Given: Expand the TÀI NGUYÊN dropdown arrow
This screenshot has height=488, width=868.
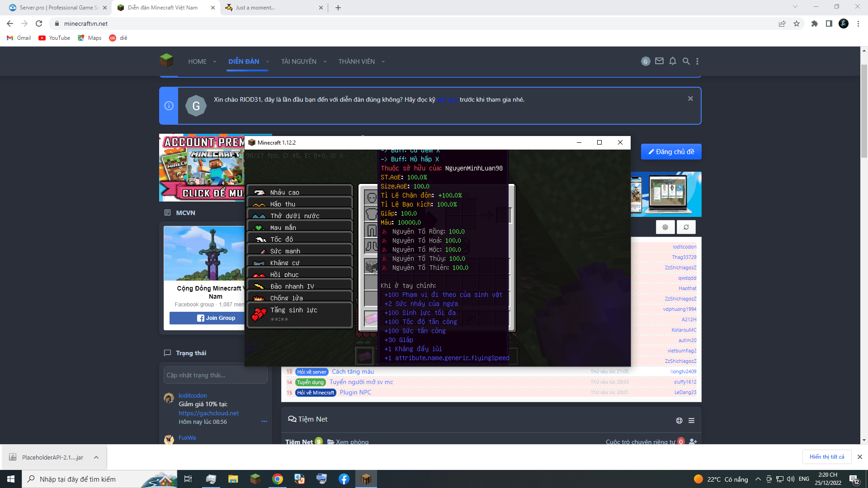Looking at the screenshot, I should click(325, 62).
